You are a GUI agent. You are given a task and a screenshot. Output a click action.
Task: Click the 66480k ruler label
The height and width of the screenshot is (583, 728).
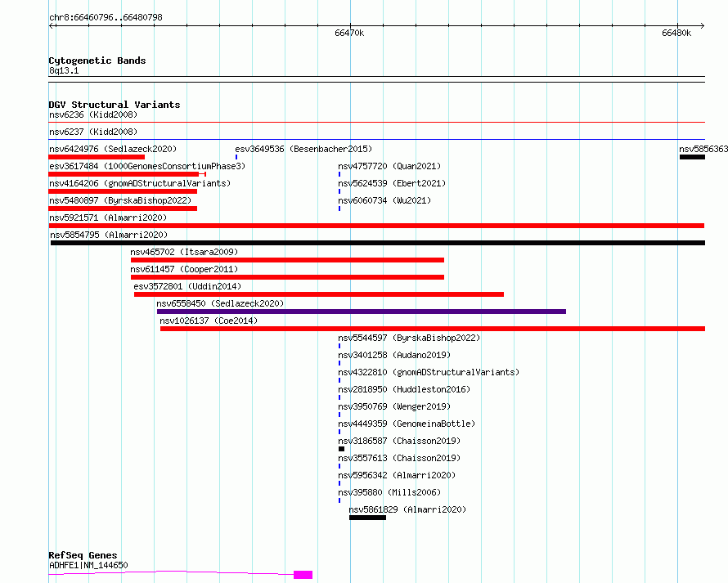click(x=676, y=33)
